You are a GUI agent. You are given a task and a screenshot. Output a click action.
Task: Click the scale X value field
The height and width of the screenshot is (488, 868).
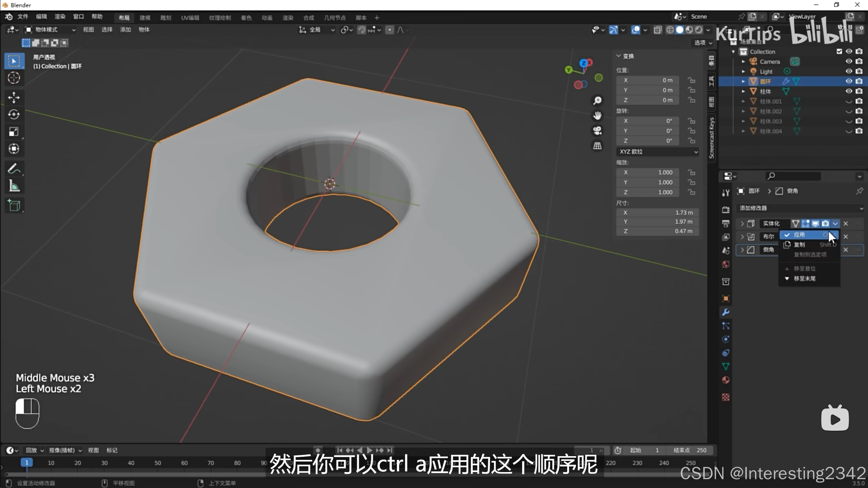(648, 172)
